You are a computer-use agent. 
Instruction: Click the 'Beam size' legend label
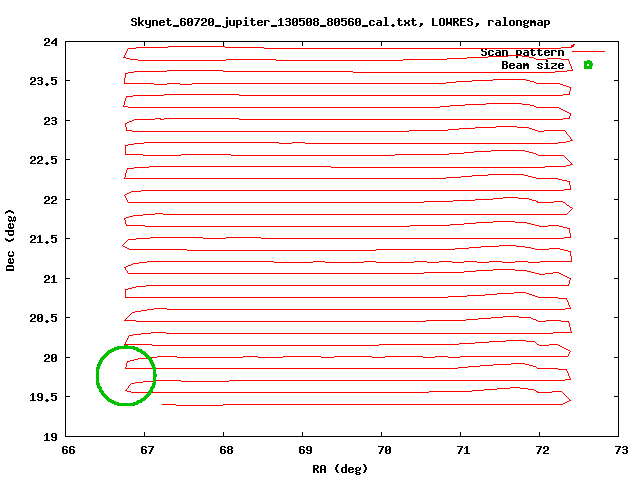pos(533,65)
